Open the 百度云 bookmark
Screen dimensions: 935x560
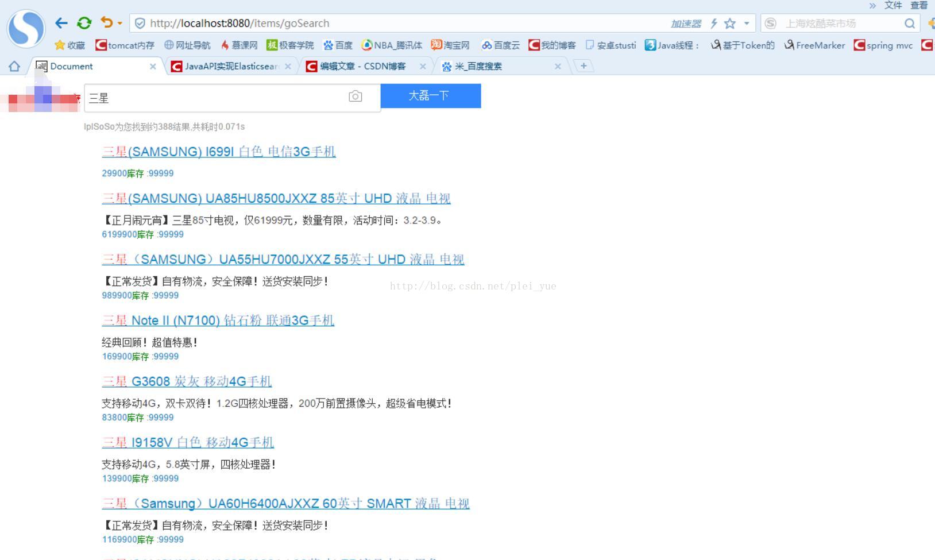[x=500, y=45]
